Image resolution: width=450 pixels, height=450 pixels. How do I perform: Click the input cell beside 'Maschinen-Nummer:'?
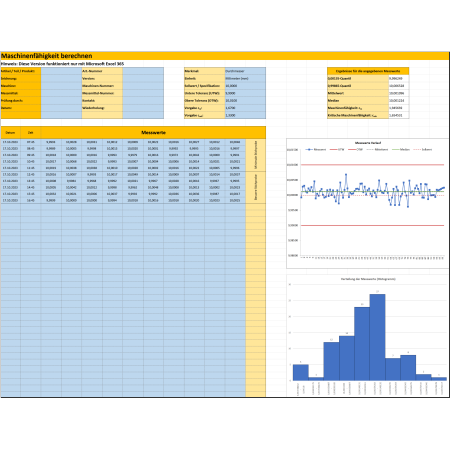(143, 86)
